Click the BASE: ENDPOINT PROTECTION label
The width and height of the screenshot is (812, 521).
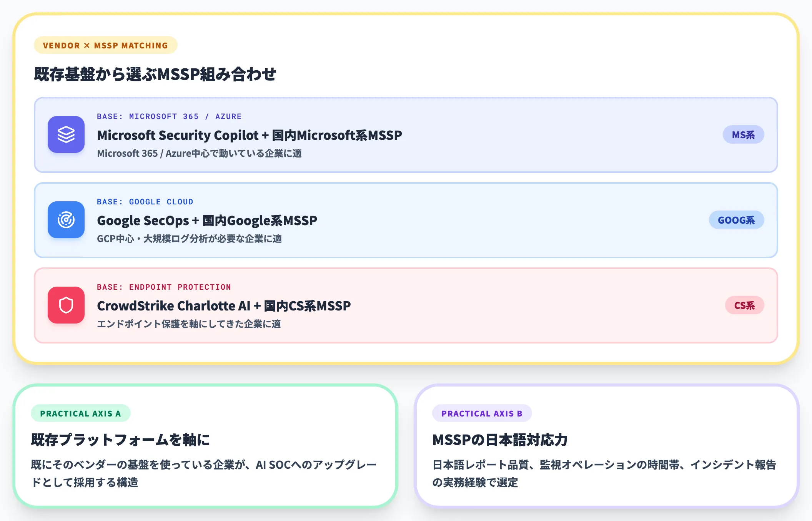pos(164,287)
